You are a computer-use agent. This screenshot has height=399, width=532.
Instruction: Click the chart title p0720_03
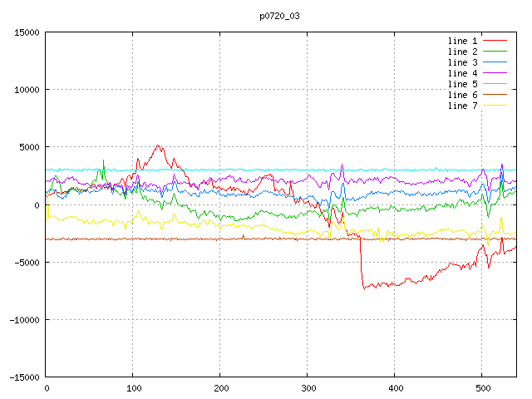278,15
